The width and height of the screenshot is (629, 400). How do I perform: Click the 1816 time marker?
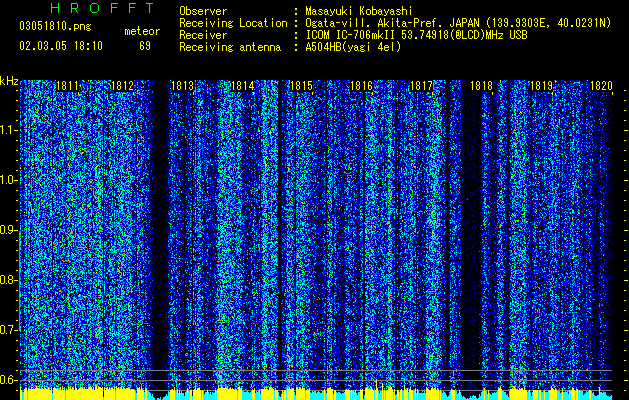(362, 86)
